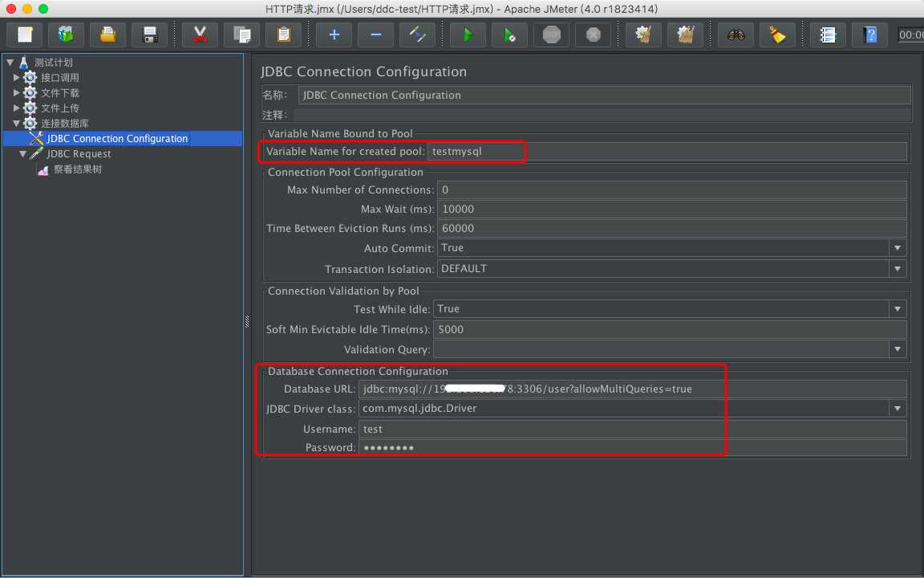Open the Function helper list icon
This screenshot has height=578, width=924.
(828, 35)
